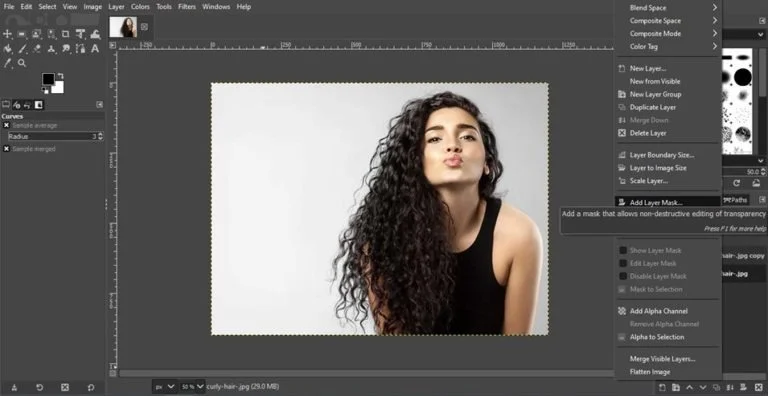Restore tool preset button
Image resolution: width=768 pixels, height=396 pixels.
(x=40, y=387)
